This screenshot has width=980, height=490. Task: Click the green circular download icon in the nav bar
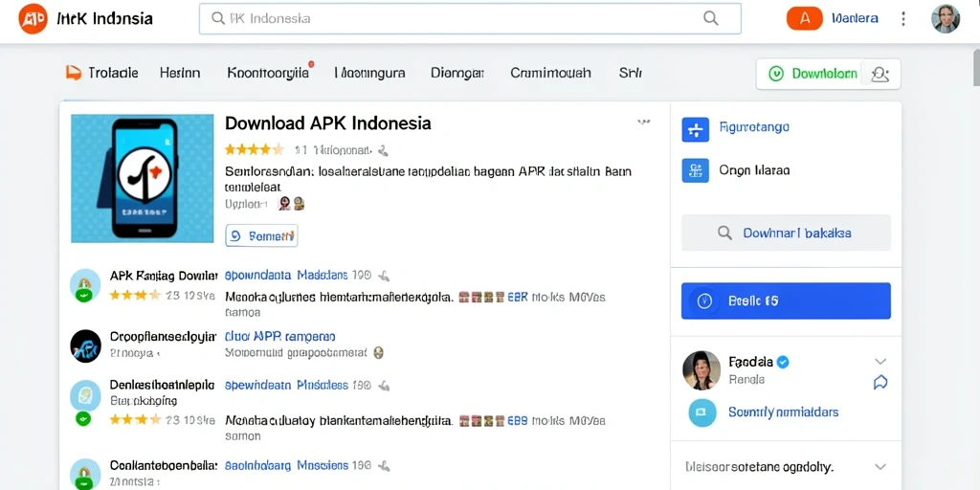(x=775, y=74)
